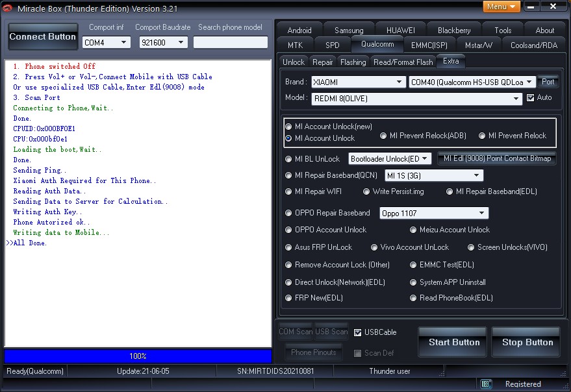Image resolution: width=571 pixels, height=392 pixels.
Task: Click the SN:MIRTDIDS20210081 status text
Action: pos(275,371)
